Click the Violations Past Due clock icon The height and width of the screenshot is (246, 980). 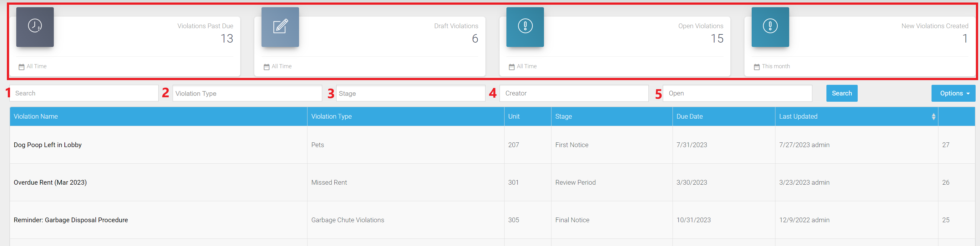click(35, 26)
